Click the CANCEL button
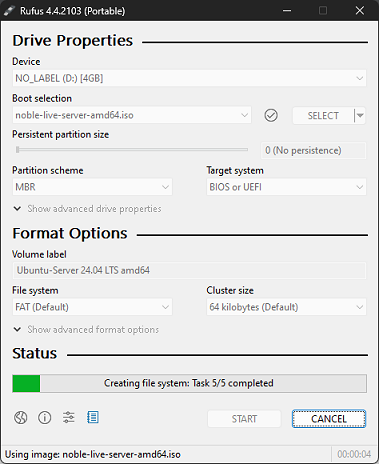This screenshot has height=464, width=379. point(329,419)
